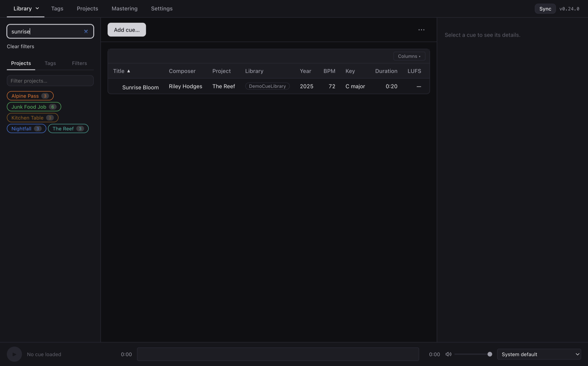Go to the Tags top navigation tab

57,8
